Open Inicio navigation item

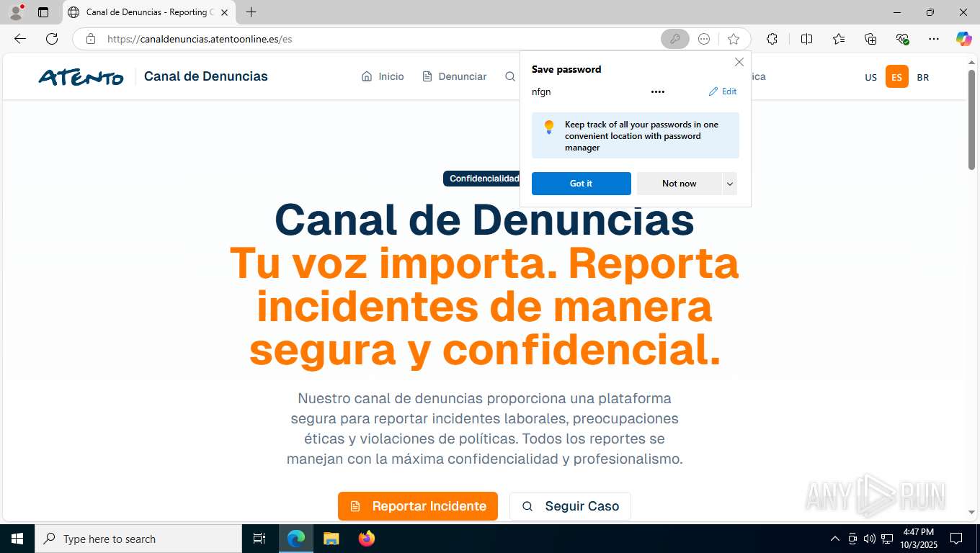[x=383, y=76]
